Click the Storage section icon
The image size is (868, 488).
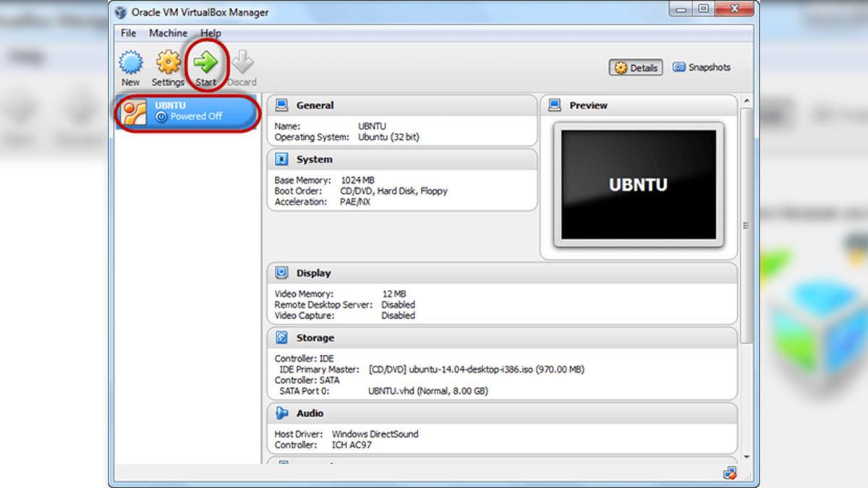tap(283, 337)
